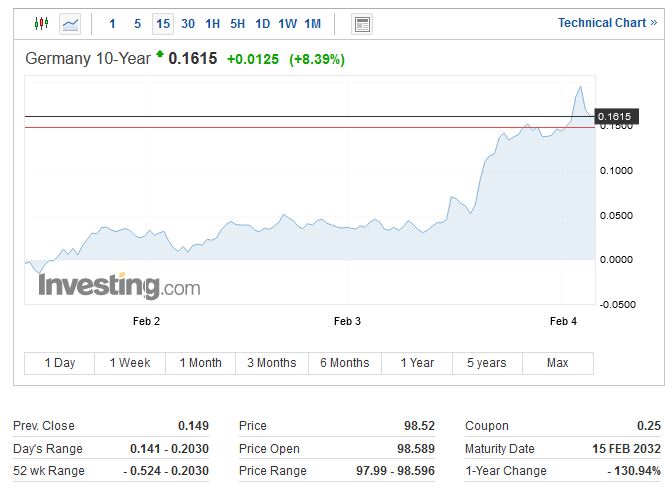Select the 1M monthly interval
668x491 pixels.
click(x=312, y=23)
